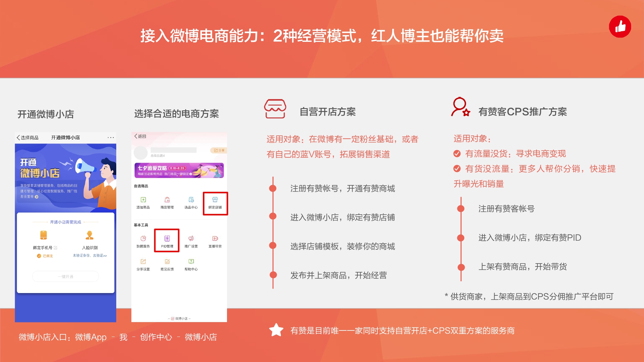Open 帮助中心 question icon

[191, 262]
